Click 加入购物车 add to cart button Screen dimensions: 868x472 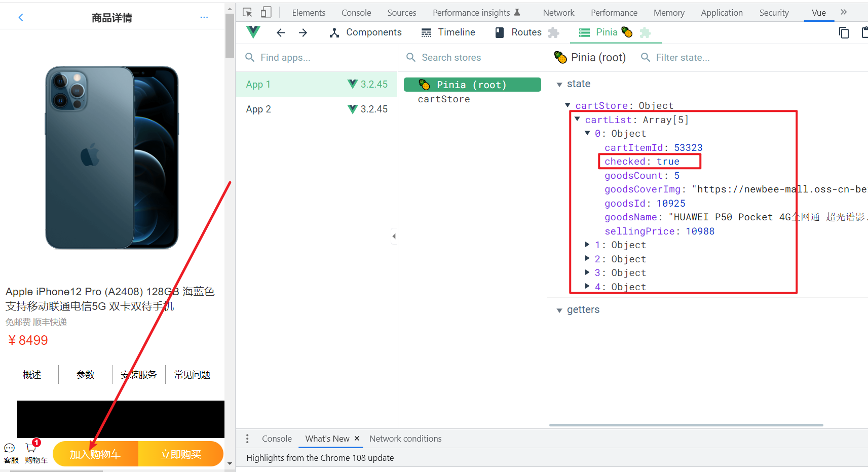tap(95, 454)
